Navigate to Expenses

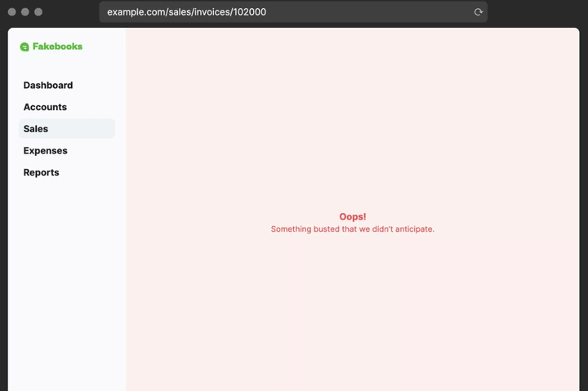pos(46,150)
